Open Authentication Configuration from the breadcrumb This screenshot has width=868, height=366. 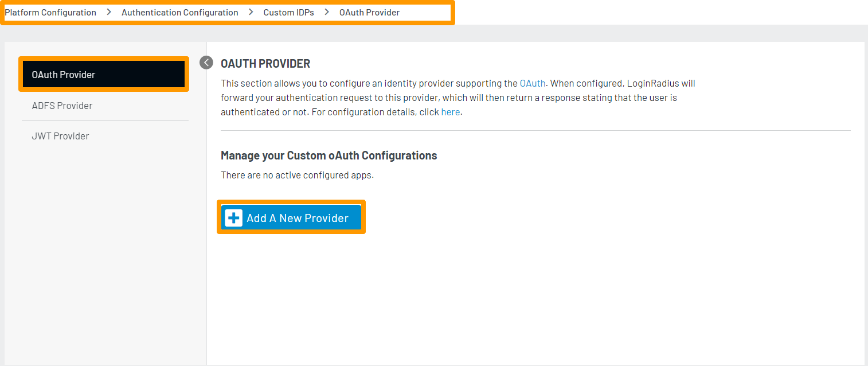[180, 12]
